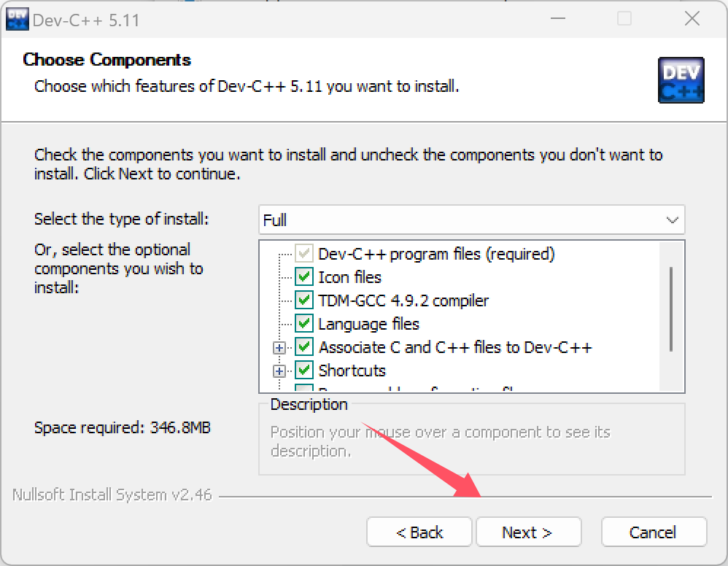This screenshot has height=566, width=728.
Task: Uncheck the Icon files checkbox
Action: (304, 277)
